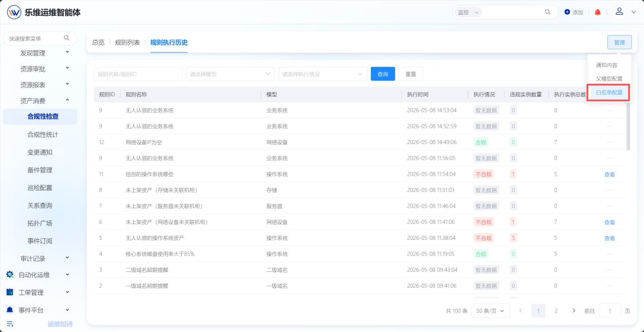The width and height of the screenshot is (644, 332).
Task: Switch to 总览 tab
Action: click(x=98, y=42)
